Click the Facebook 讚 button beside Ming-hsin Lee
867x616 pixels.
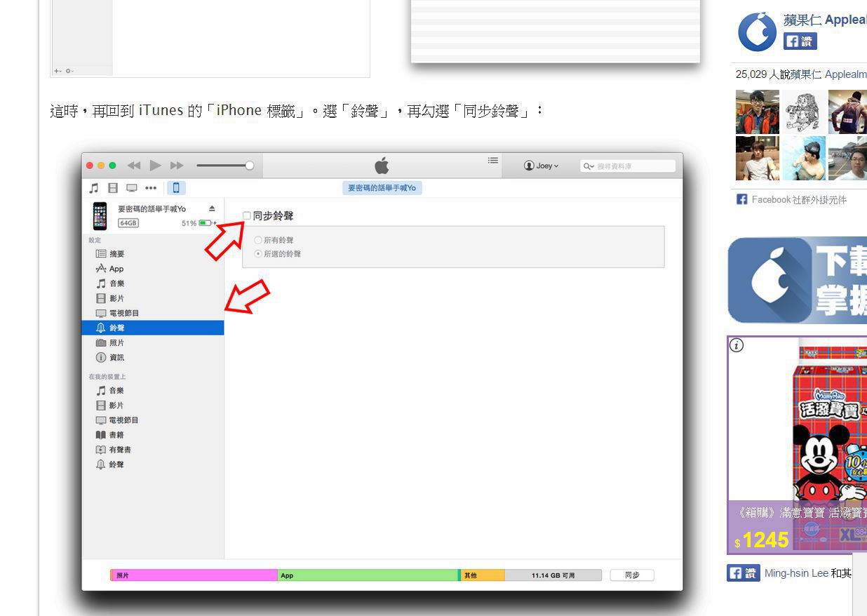pos(744,573)
